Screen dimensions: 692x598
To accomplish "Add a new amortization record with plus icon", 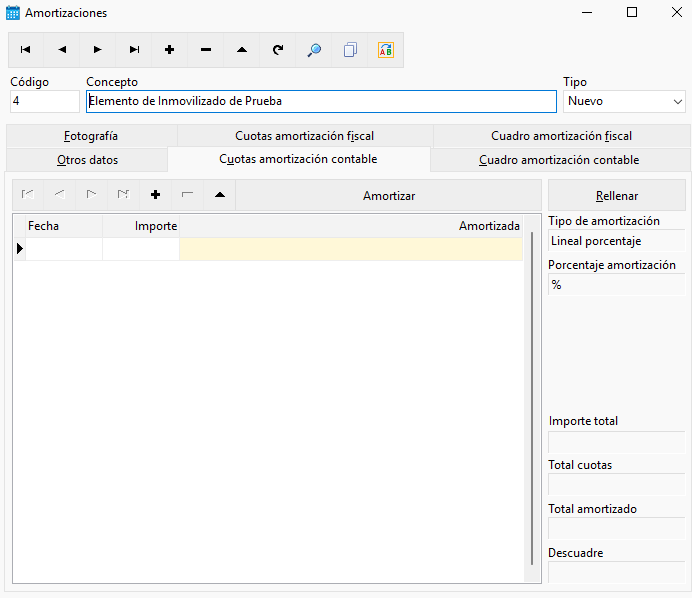I will [x=169, y=50].
